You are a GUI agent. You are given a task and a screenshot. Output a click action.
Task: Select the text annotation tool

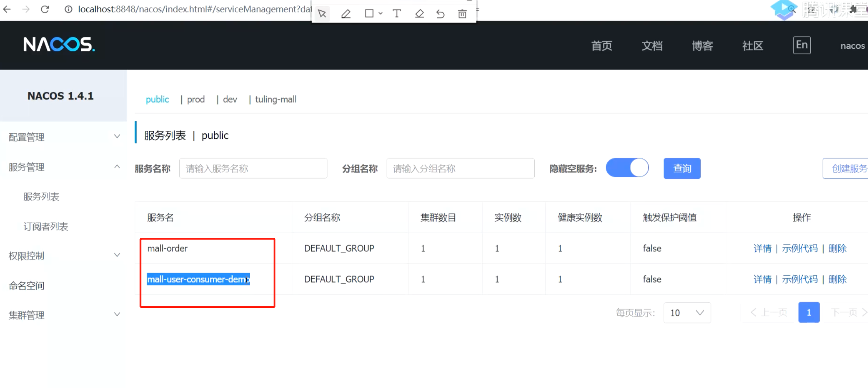[397, 14]
